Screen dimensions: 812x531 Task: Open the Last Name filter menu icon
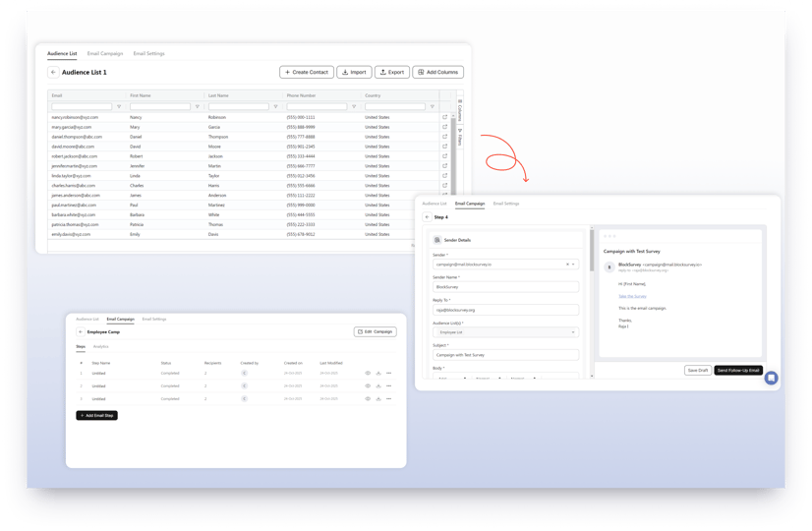(275, 107)
